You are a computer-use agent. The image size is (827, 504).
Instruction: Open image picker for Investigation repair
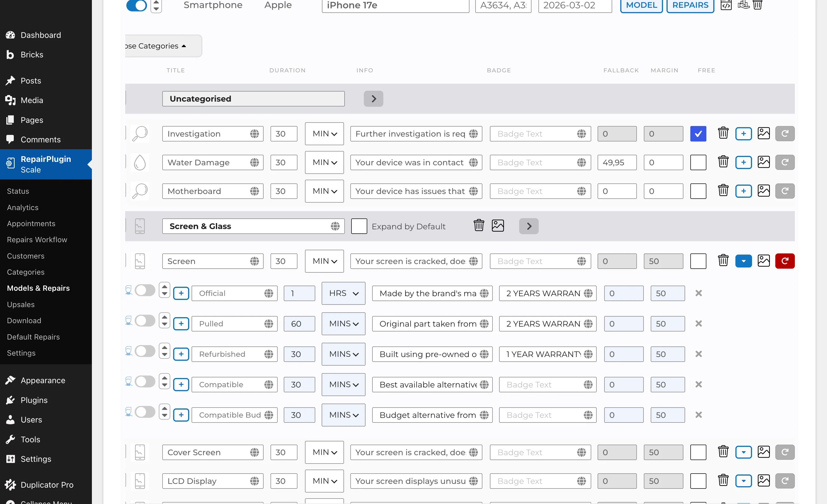pos(763,133)
